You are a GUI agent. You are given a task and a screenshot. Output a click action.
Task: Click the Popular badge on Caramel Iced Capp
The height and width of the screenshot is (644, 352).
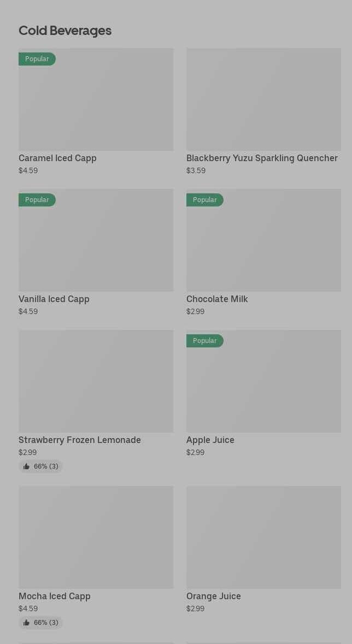pos(37,59)
